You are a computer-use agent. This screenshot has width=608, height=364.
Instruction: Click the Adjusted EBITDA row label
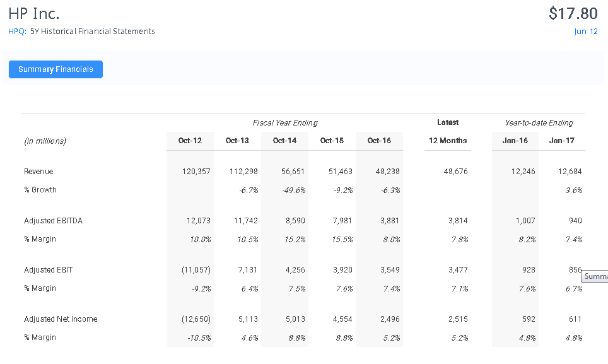tap(53, 221)
